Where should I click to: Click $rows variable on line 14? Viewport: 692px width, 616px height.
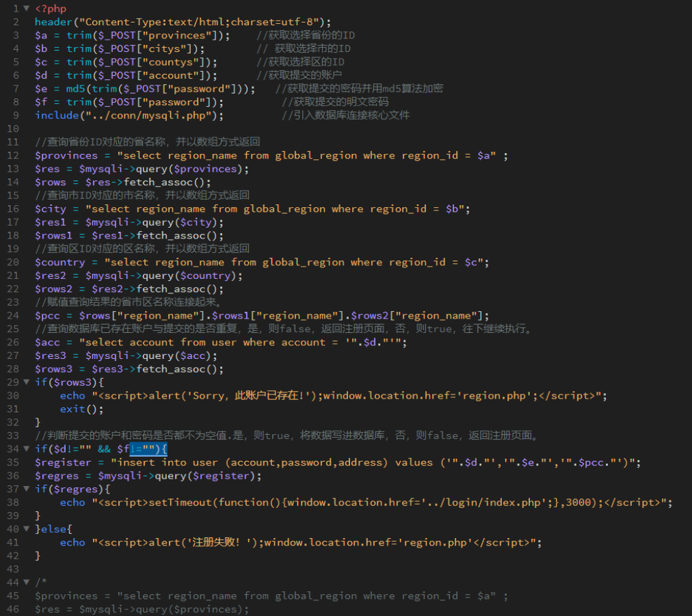pos(51,183)
